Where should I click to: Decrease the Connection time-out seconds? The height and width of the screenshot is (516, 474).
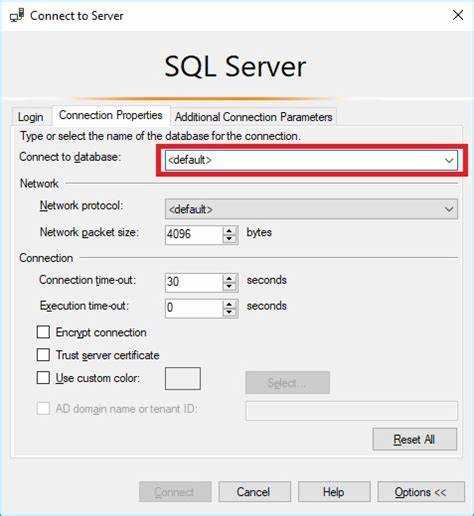pos(229,286)
